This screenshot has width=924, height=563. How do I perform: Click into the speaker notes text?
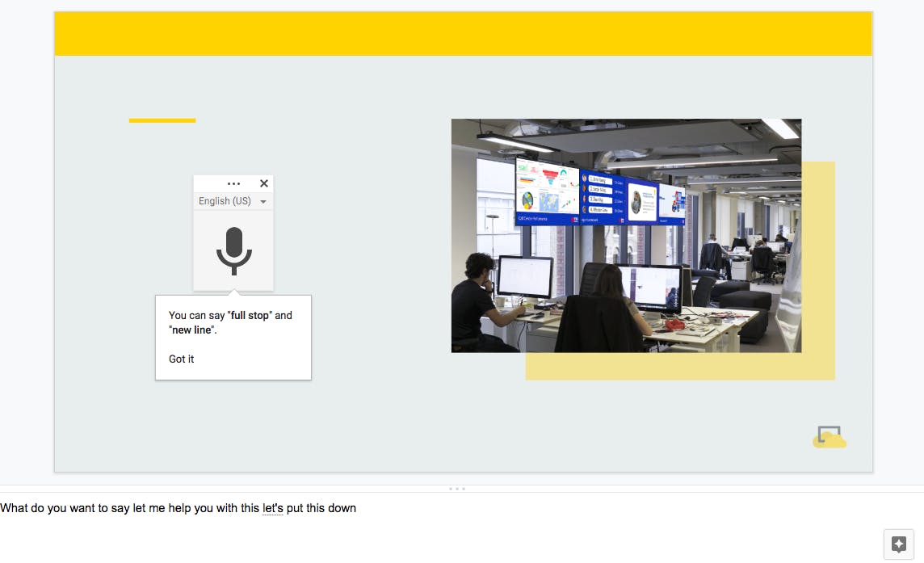[x=178, y=508]
